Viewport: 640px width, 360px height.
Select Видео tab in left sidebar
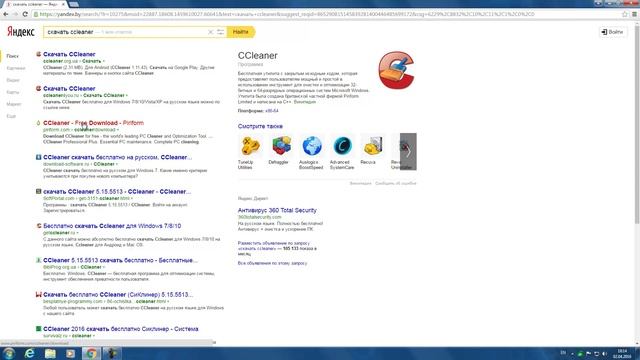[13, 80]
